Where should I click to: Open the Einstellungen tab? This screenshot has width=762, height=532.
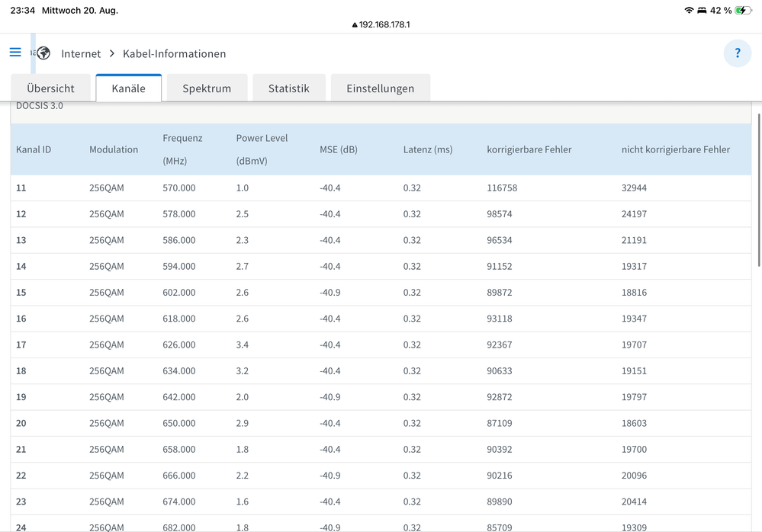[x=380, y=88]
